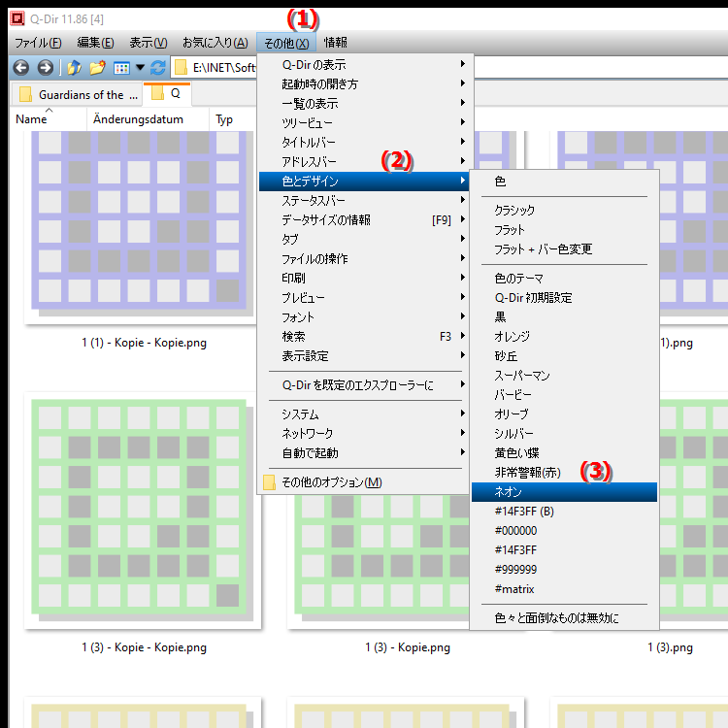The height and width of the screenshot is (728, 728).
Task: Open タブ submenu
Action: click(x=364, y=240)
